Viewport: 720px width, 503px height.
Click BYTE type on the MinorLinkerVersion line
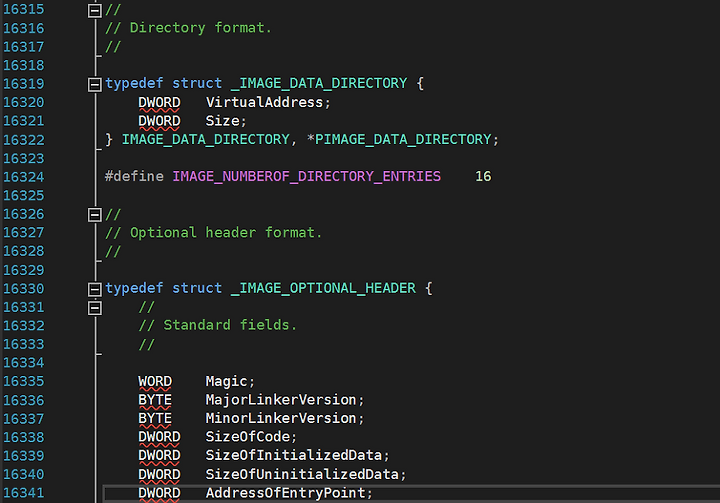pyautogui.click(x=155, y=418)
